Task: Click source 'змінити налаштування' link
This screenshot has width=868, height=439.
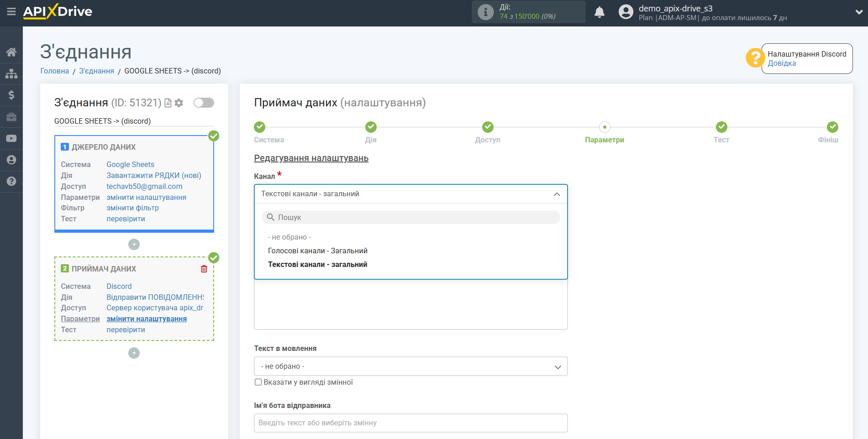Action: coord(147,197)
